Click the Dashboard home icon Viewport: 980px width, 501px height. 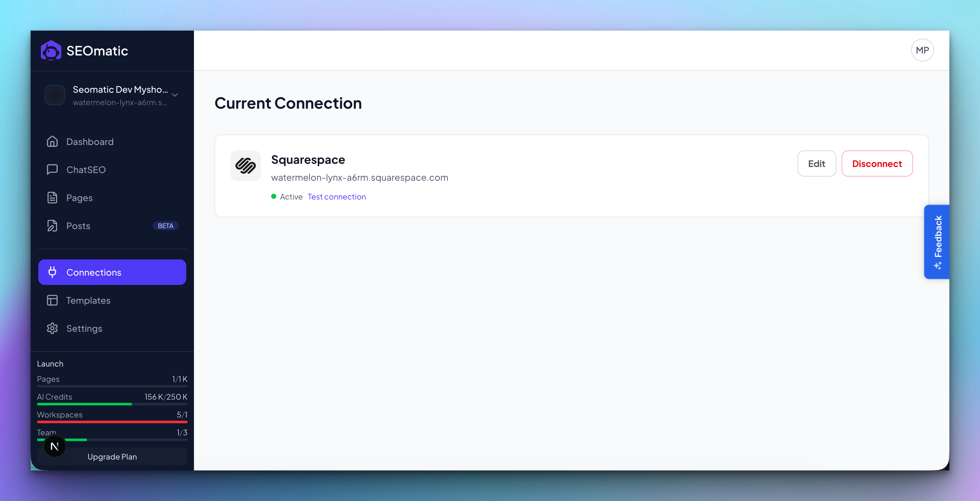click(x=52, y=142)
